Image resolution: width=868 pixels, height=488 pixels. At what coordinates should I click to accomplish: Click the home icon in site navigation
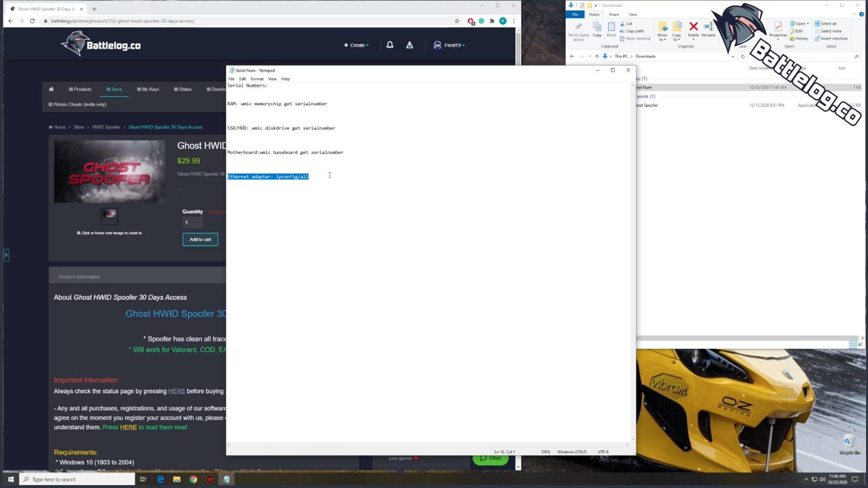tap(51, 89)
